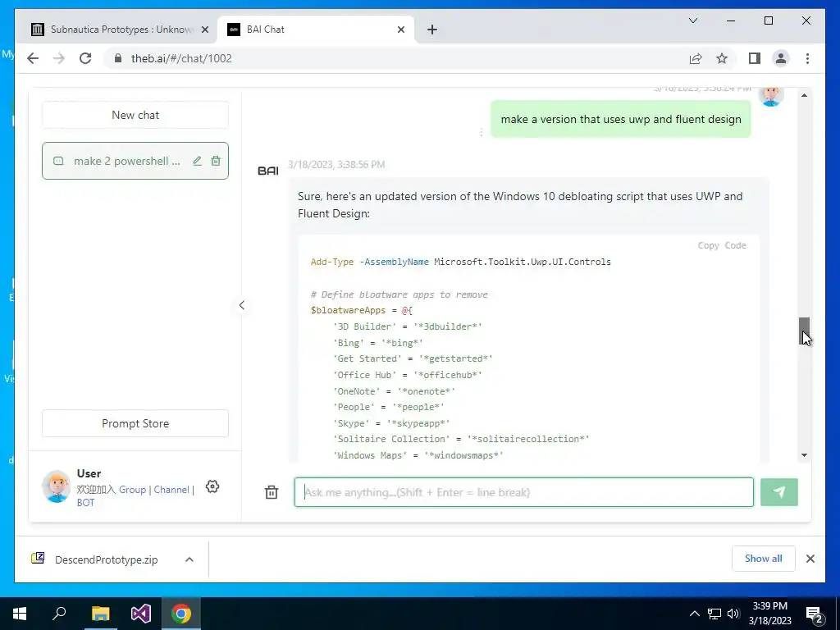Click the forward navigation arrow
The height and width of the screenshot is (630, 840).
coord(59,58)
